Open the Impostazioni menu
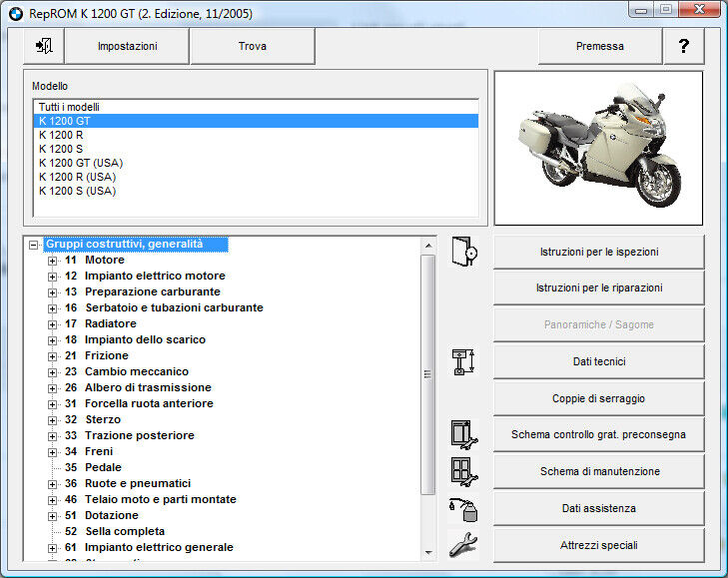 click(x=127, y=46)
